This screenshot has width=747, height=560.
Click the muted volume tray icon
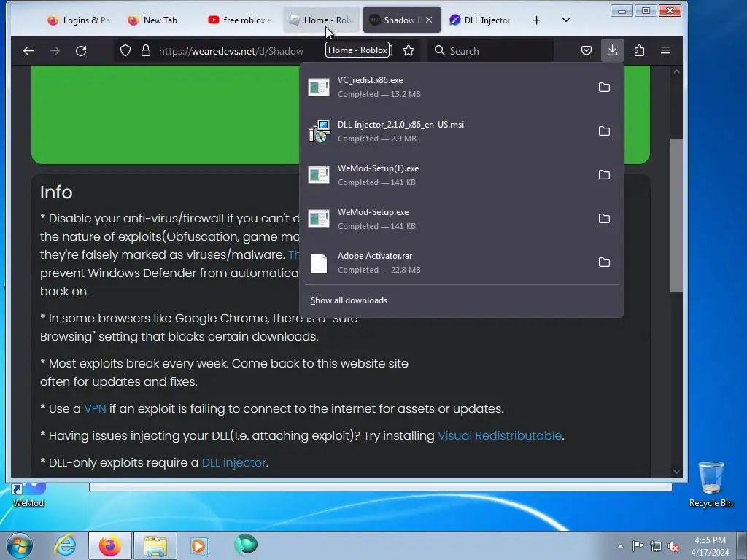pyautogui.click(x=673, y=546)
